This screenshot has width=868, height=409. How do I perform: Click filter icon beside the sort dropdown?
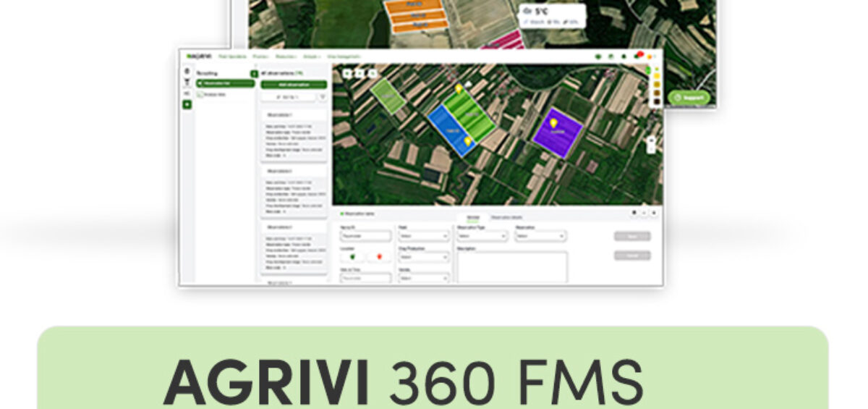click(x=323, y=96)
